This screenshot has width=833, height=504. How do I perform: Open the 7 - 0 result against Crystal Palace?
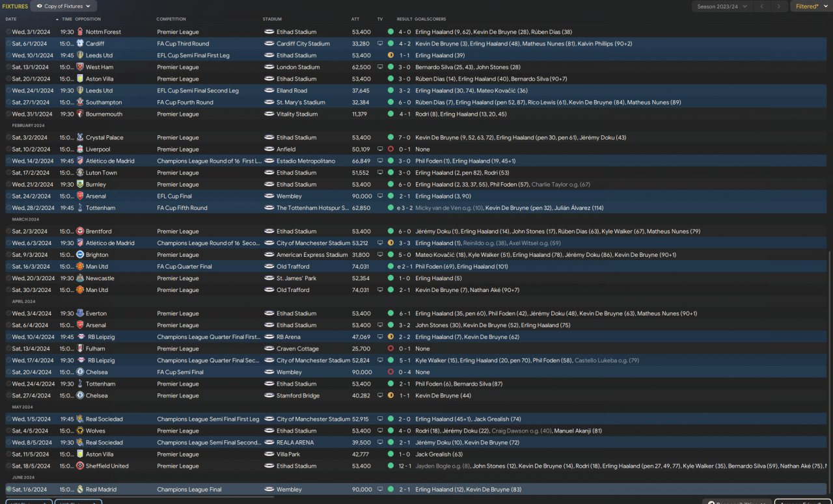coord(405,137)
